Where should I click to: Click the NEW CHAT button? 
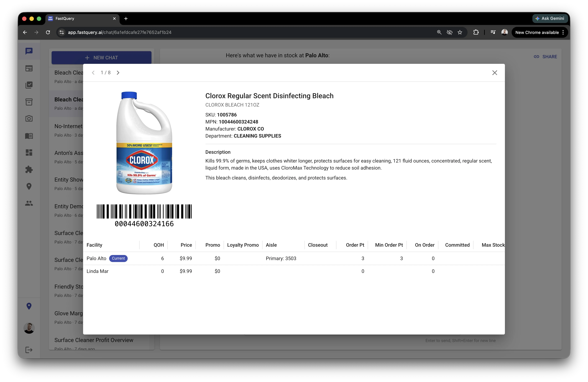[x=101, y=58]
